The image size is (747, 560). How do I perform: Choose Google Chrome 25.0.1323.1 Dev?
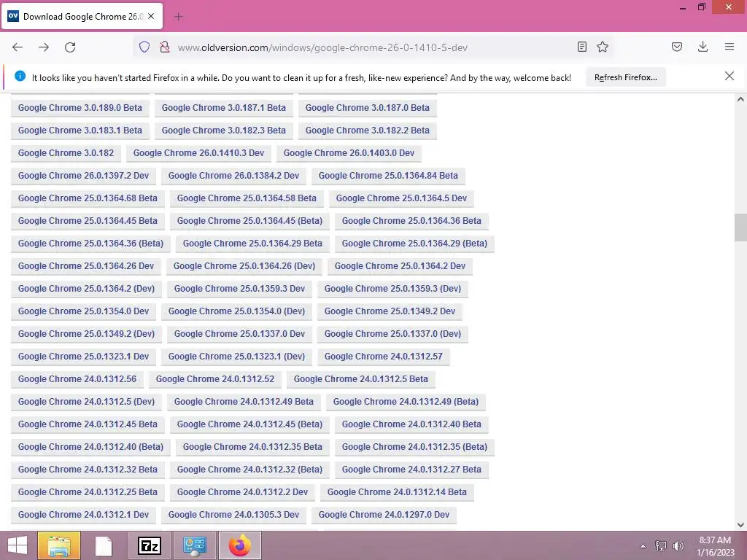pos(83,357)
